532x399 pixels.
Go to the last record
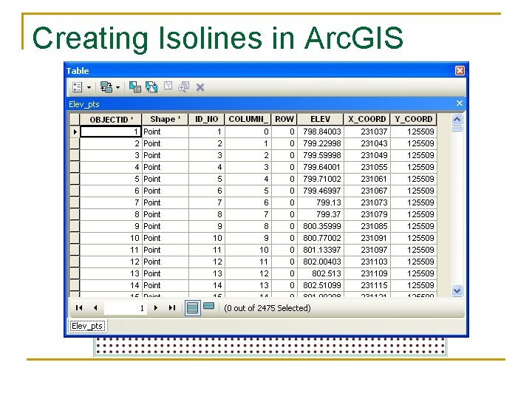coord(172,307)
